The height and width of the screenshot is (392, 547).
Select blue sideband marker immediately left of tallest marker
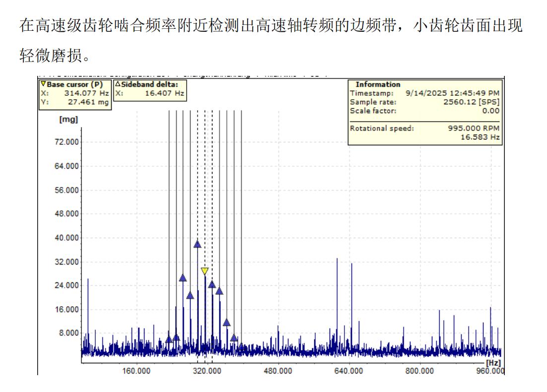[190, 295]
